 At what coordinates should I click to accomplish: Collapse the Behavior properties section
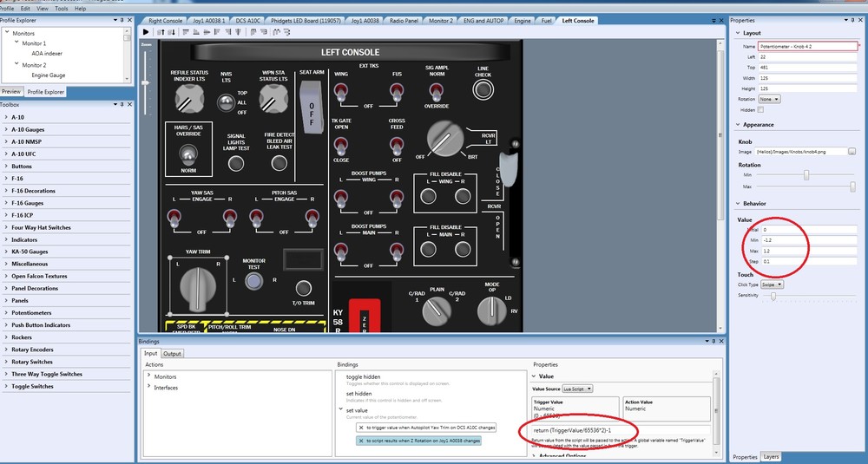pos(738,204)
